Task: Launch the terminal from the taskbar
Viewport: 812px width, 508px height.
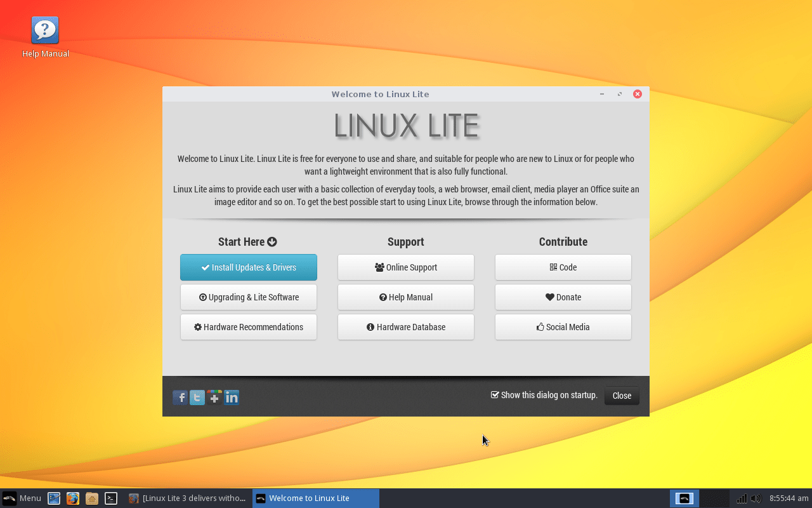Action: click(111, 498)
